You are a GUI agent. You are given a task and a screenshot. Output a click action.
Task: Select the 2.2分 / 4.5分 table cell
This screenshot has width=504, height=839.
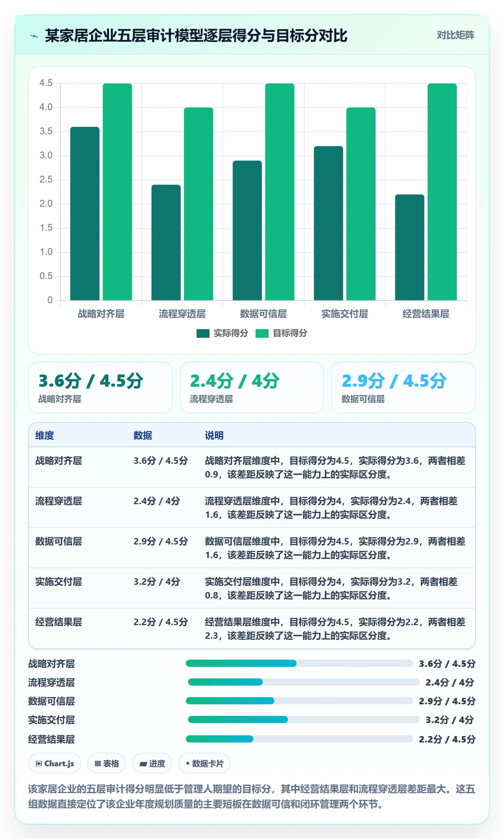pyautogui.click(x=161, y=622)
